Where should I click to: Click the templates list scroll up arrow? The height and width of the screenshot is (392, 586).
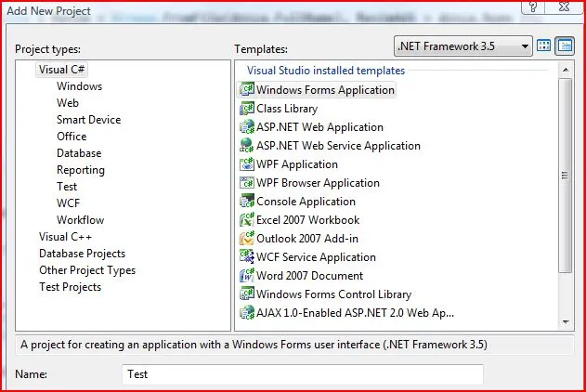click(566, 70)
